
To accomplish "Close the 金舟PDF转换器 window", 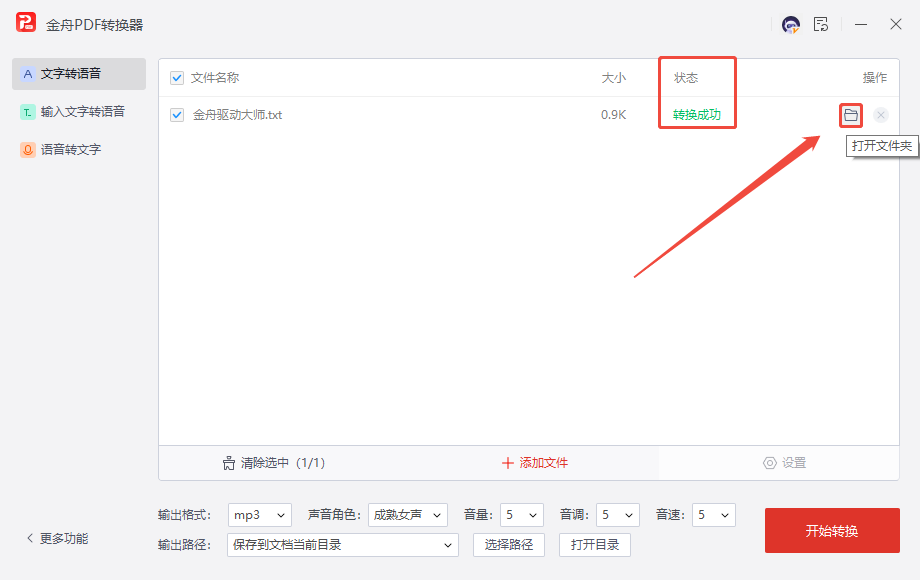I will pyautogui.click(x=895, y=25).
